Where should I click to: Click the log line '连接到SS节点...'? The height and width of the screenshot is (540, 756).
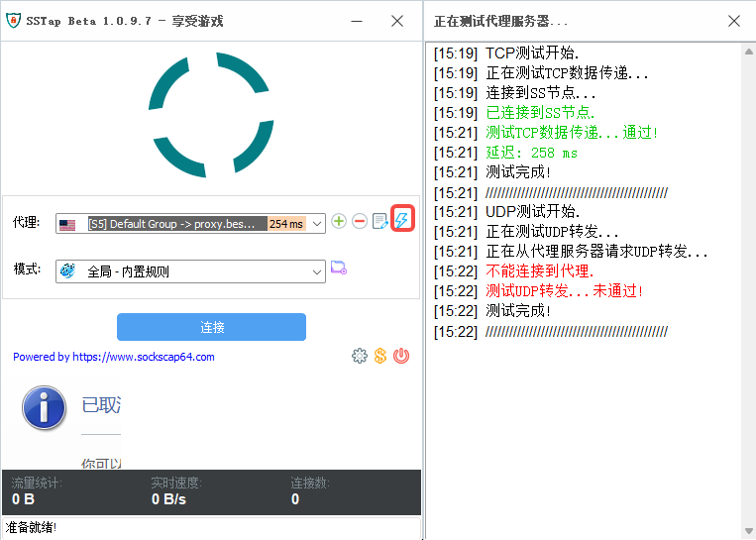(x=540, y=92)
